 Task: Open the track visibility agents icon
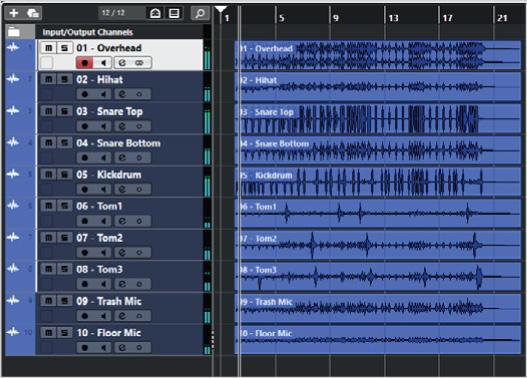pos(155,13)
